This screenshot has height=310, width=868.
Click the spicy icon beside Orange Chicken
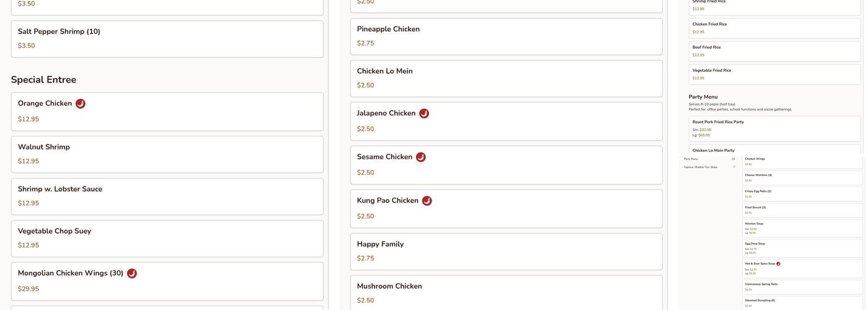click(81, 104)
